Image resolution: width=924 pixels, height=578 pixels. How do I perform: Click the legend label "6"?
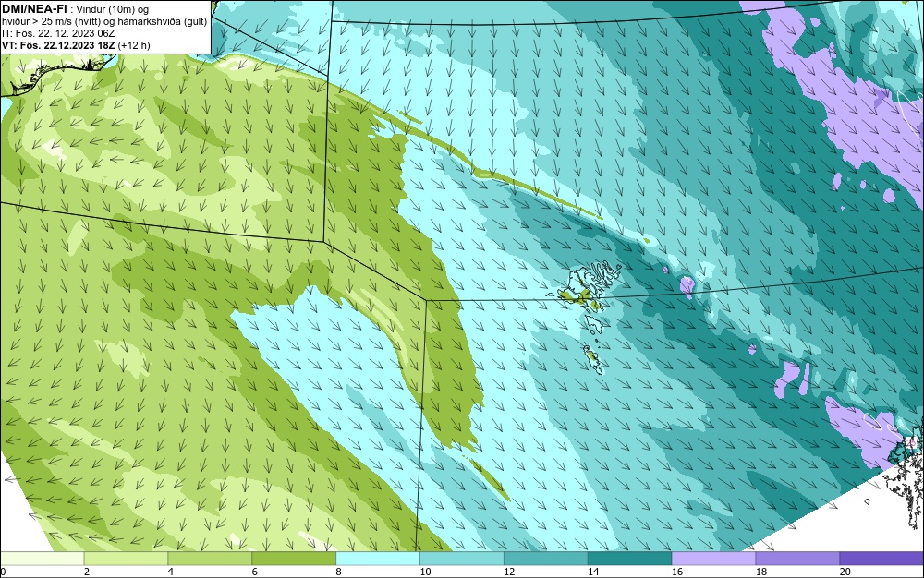(255, 572)
